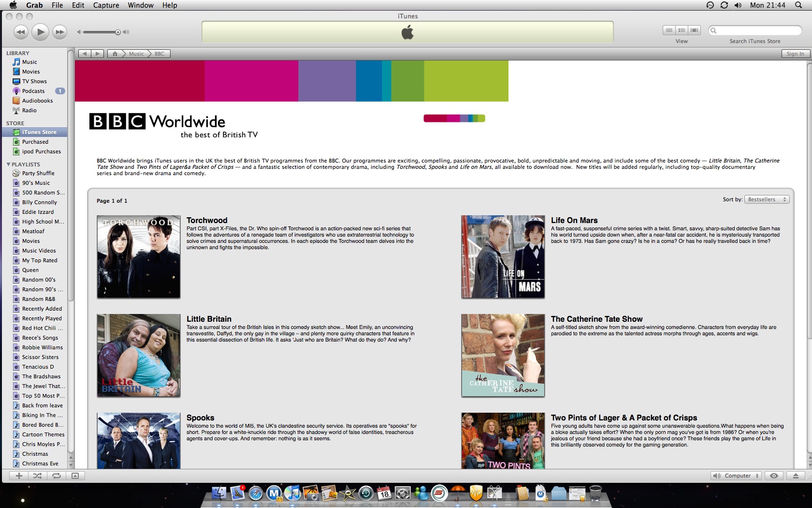Open Little Britain cover thumbnail

[x=139, y=356]
